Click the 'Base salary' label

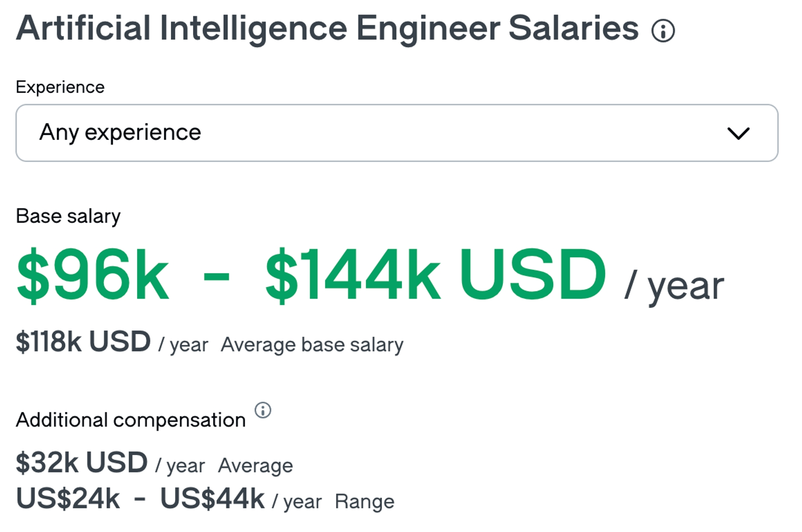click(68, 216)
